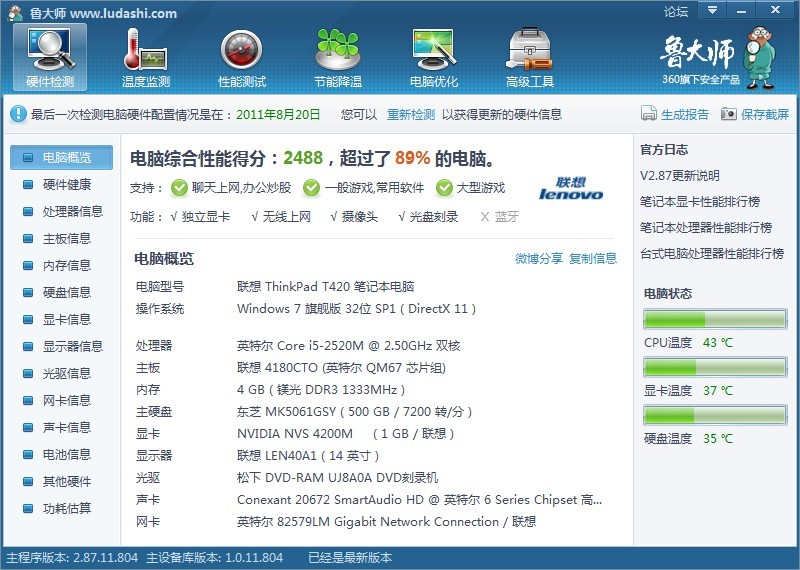
Task: Click the 微博分享 share link
Action: pyautogui.click(x=539, y=258)
